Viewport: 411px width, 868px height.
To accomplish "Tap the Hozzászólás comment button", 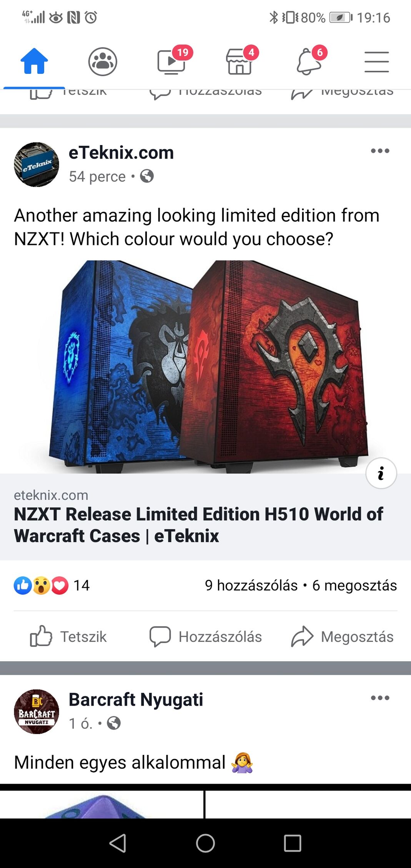I will 205,636.
